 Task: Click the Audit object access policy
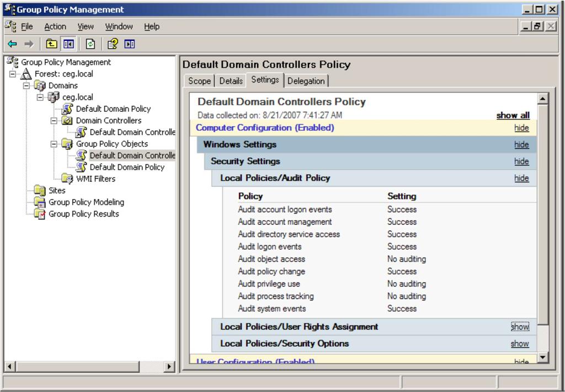click(x=271, y=259)
